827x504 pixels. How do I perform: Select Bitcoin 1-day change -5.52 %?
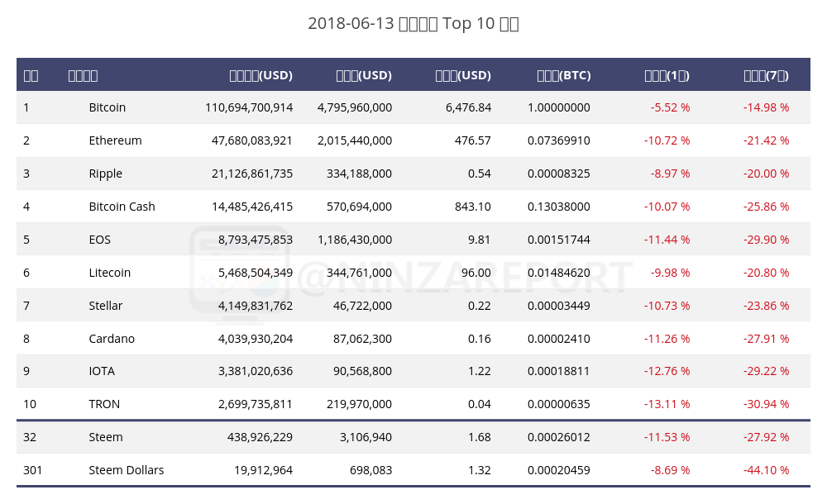click(x=670, y=107)
